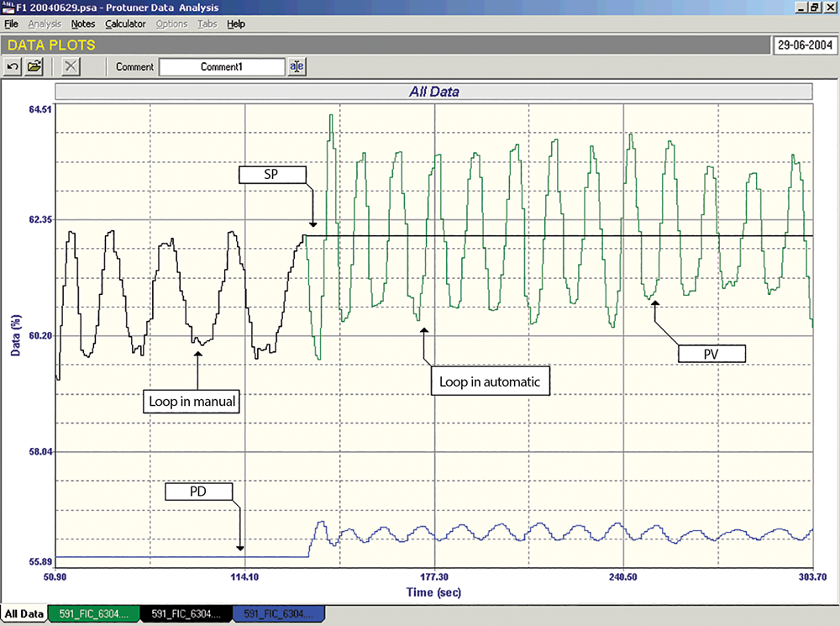Click the comment text edit icon
840x626 pixels.
pos(297,67)
